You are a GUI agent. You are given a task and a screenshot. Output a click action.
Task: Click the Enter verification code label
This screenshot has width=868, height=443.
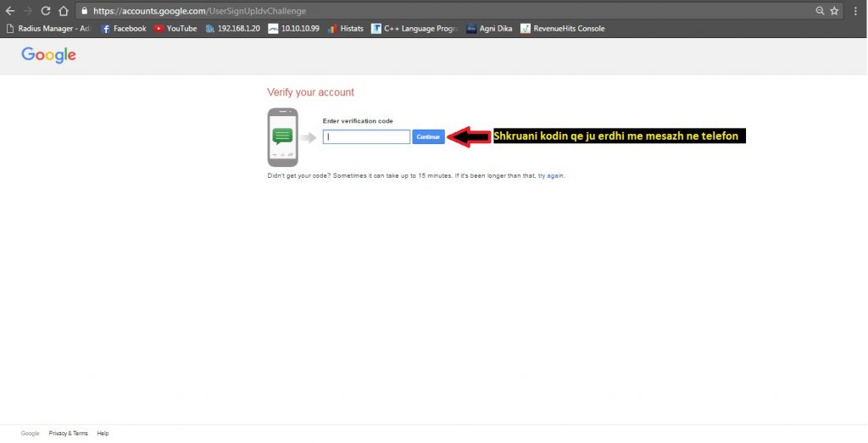coord(359,121)
